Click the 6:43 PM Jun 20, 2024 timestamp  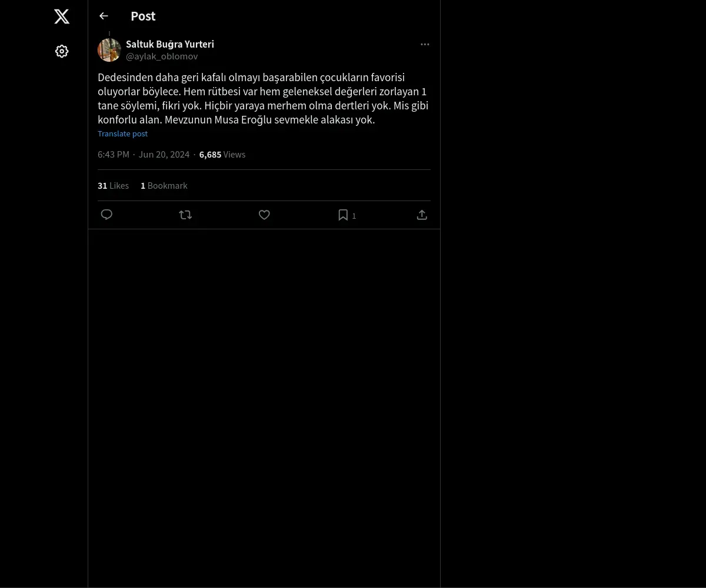coord(144,154)
